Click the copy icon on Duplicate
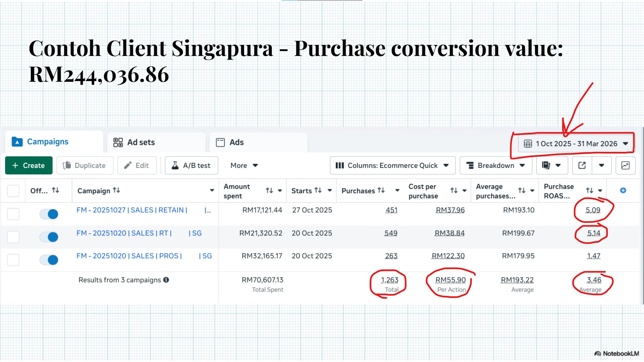The width and height of the screenshot is (644, 362). click(67, 165)
